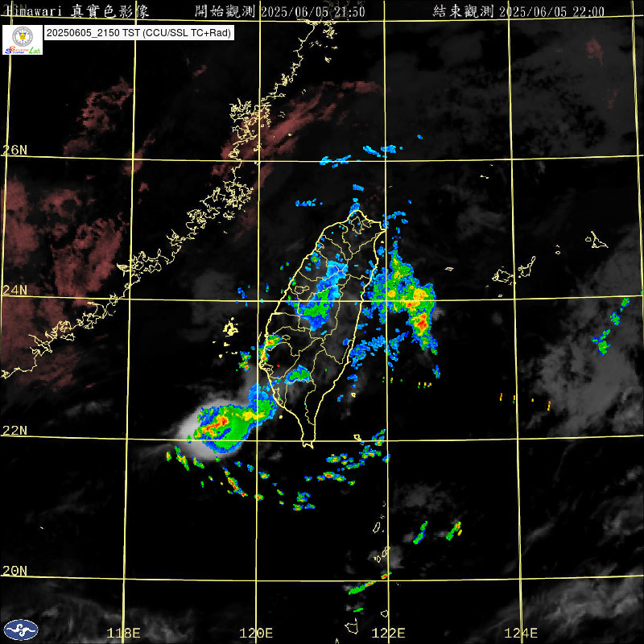Click the weather bureau logo at bottom-left

(x=20, y=630)
